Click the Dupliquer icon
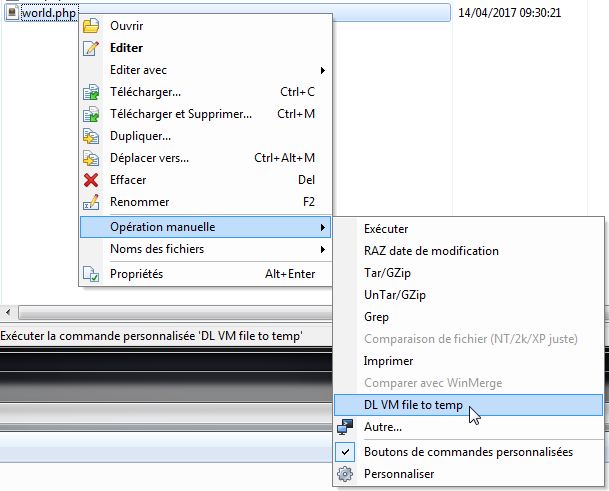This screenshot has height=491, width=609. (92, 136)
